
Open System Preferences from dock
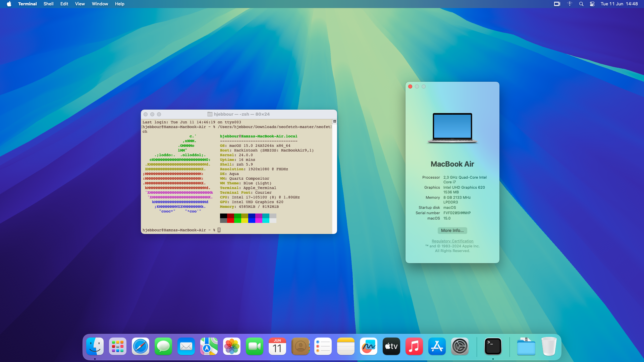click(x=460, y=346)
